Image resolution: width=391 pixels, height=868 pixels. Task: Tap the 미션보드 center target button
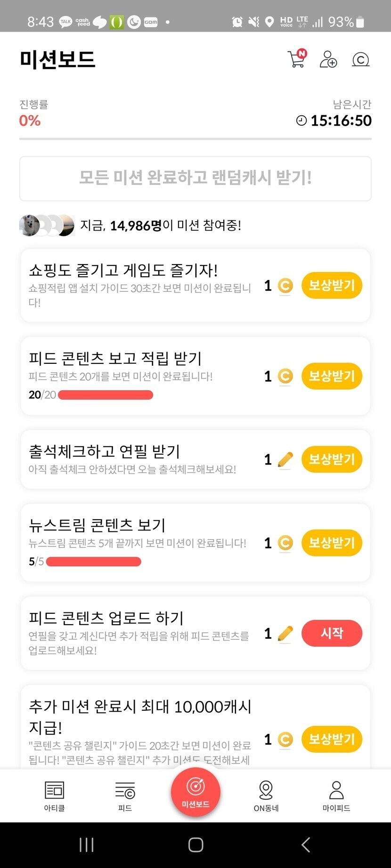pos(195,791)
